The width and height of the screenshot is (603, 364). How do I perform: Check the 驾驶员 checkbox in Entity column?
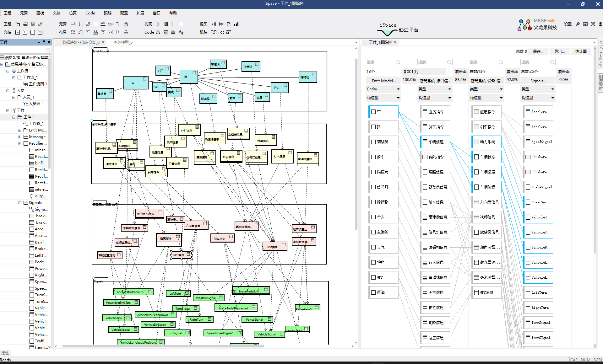373,142
